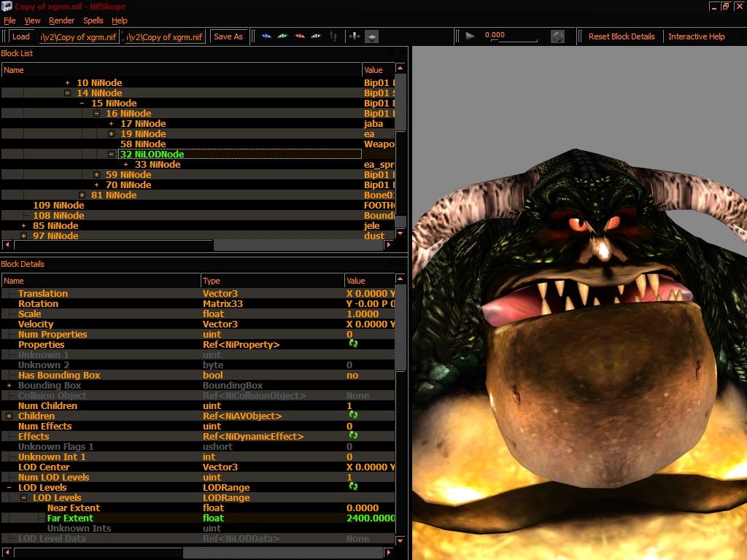Click the Has Bounding Box value 'no'
The image size is (747, 560).
click(x=352, y=376)
